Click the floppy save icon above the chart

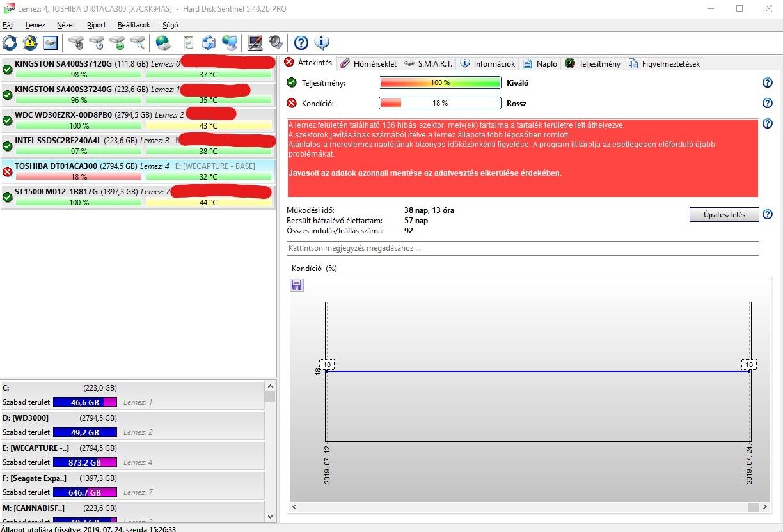297,285
